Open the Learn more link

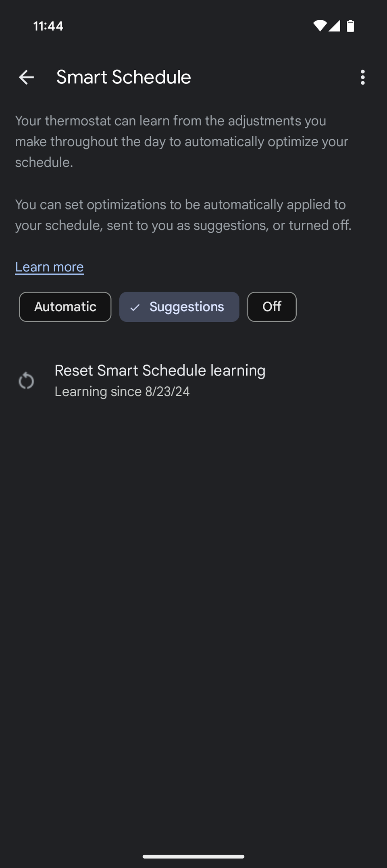pos(50,267)
